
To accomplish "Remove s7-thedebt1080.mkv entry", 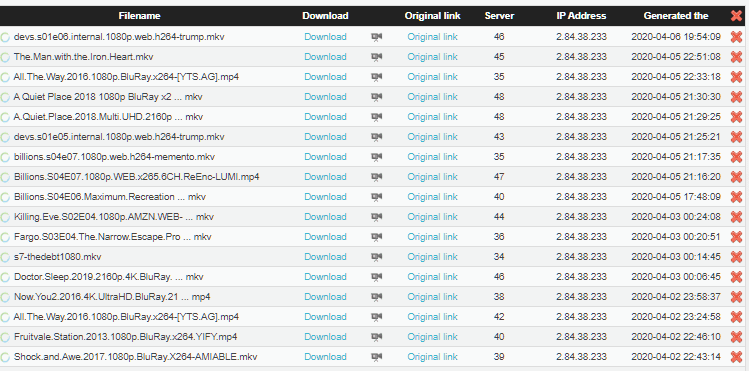I will pyautogui.click(x=736, y=257).
